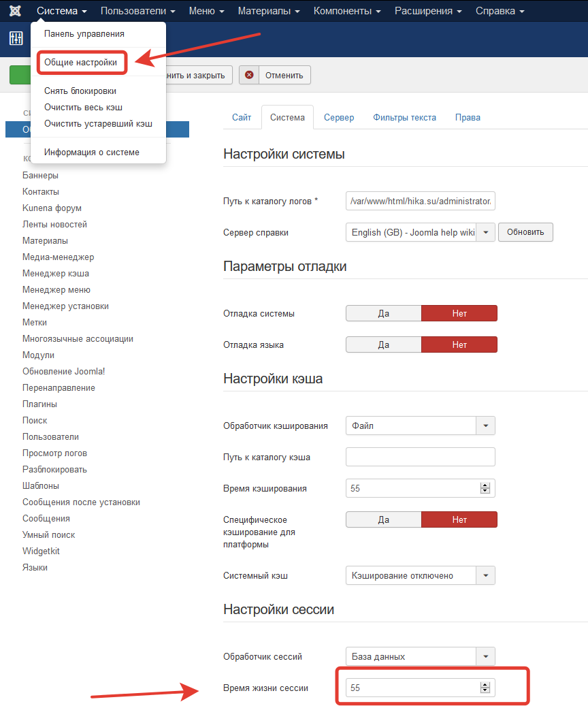Click the red cancel icon on Отменить
This screenshot has width=588, height=706.
coord(250,75)
